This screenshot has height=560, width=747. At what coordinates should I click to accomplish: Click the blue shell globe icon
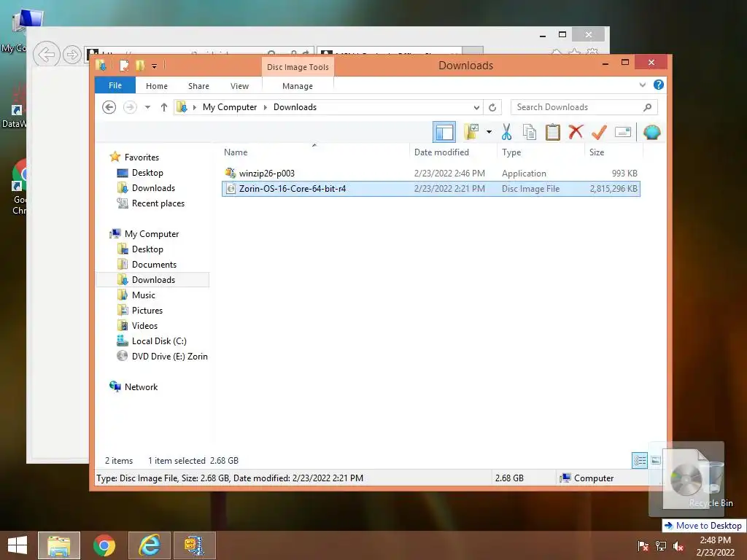point(651,132)
